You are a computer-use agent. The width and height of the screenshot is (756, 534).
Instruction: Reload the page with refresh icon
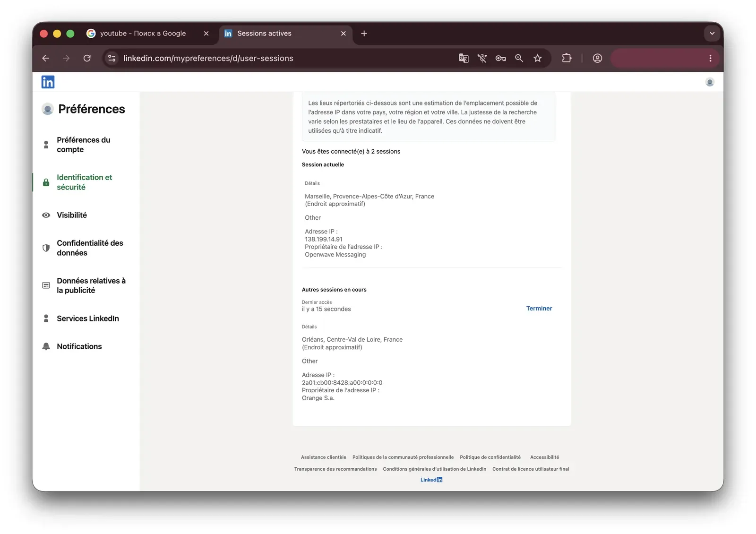(87, 58)
